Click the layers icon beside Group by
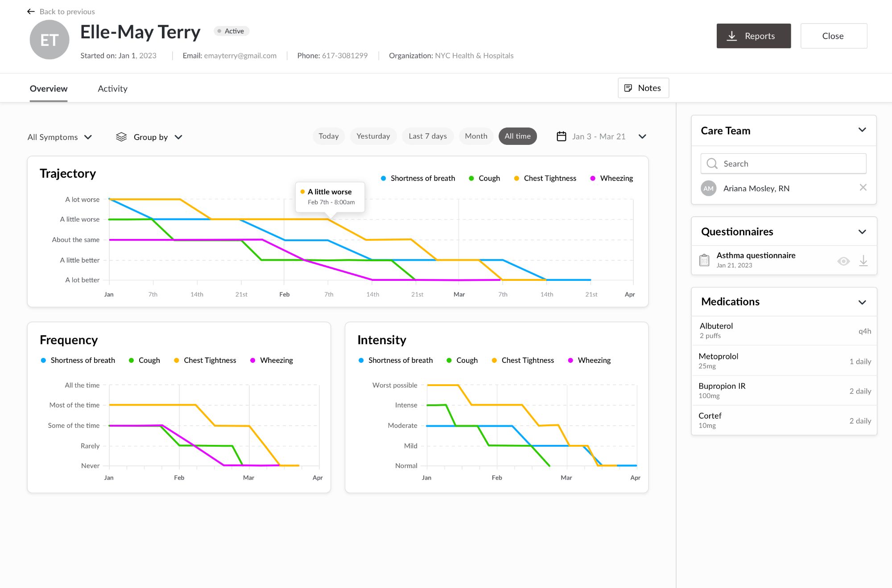This screenshot has height=588, width=892. tap(121, 137)
